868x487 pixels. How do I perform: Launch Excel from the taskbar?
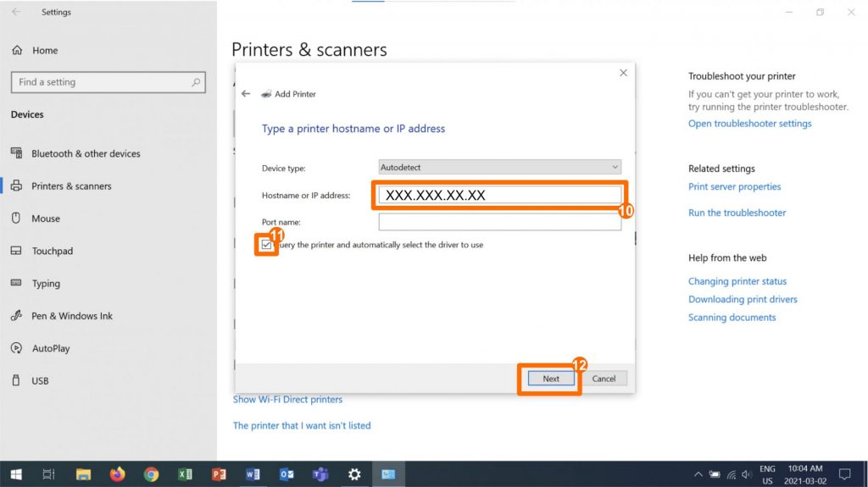tap(185, 474)
